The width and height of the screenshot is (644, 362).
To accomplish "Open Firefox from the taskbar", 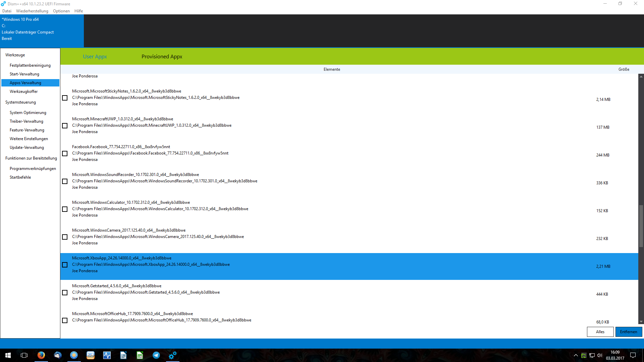I will coord(41,355).
